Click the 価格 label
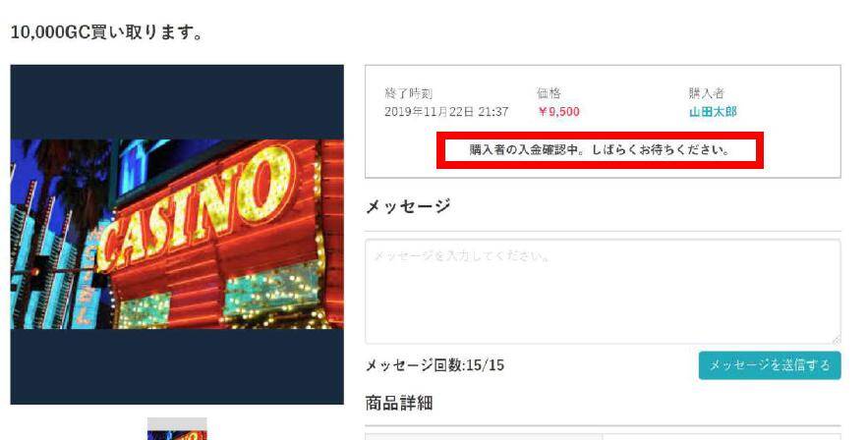This screenshot has width=868, height=440. click(x=549, y=93)
